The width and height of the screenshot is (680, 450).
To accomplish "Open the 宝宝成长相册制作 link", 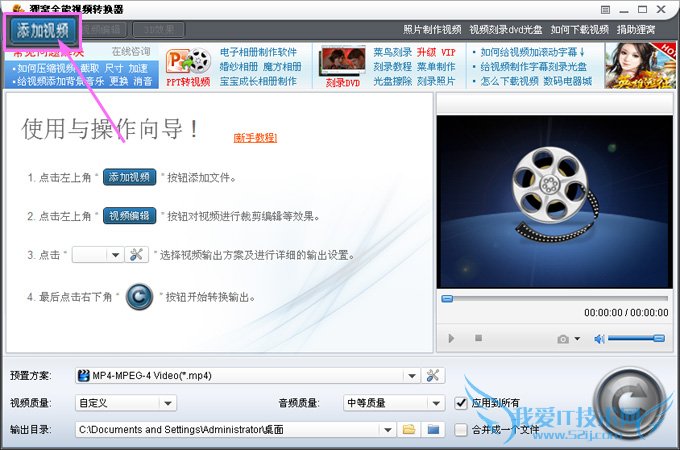I will pyautogui.click(x=258, y=81).
